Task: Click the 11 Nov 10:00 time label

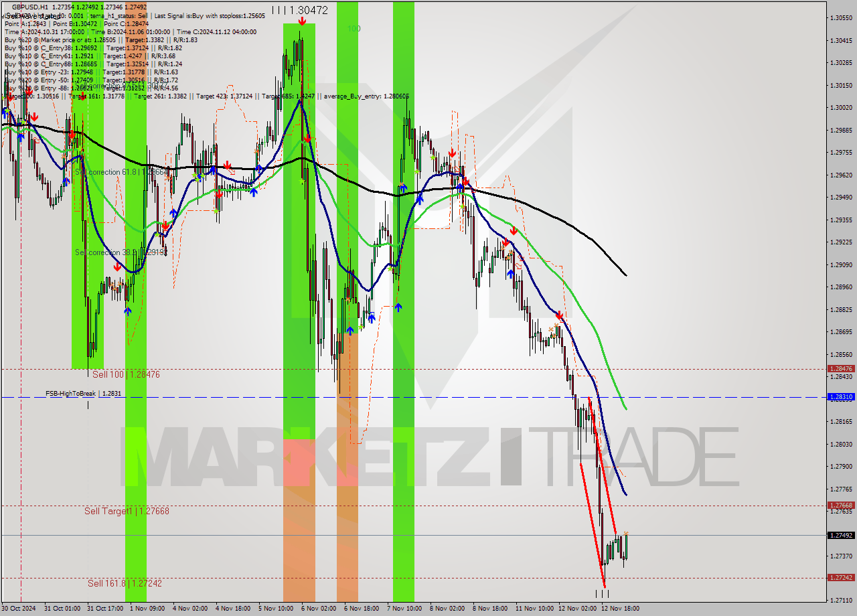Action: point(534,609)
